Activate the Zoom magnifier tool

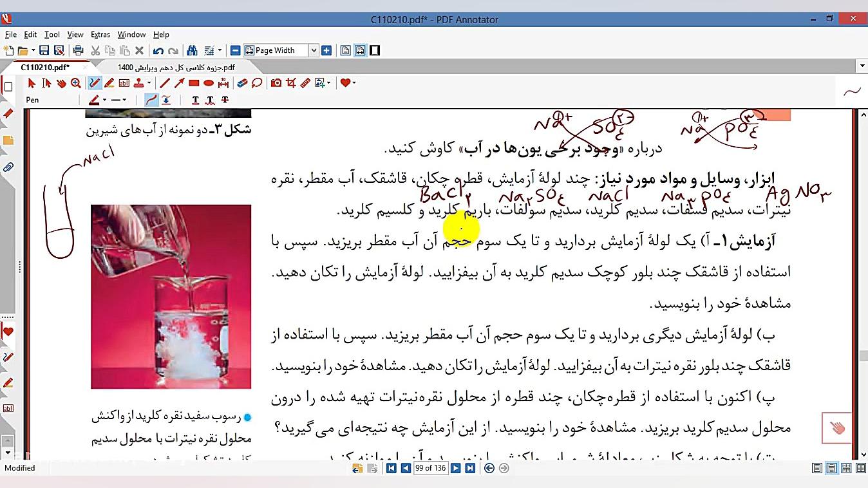[x=75, y=82]
